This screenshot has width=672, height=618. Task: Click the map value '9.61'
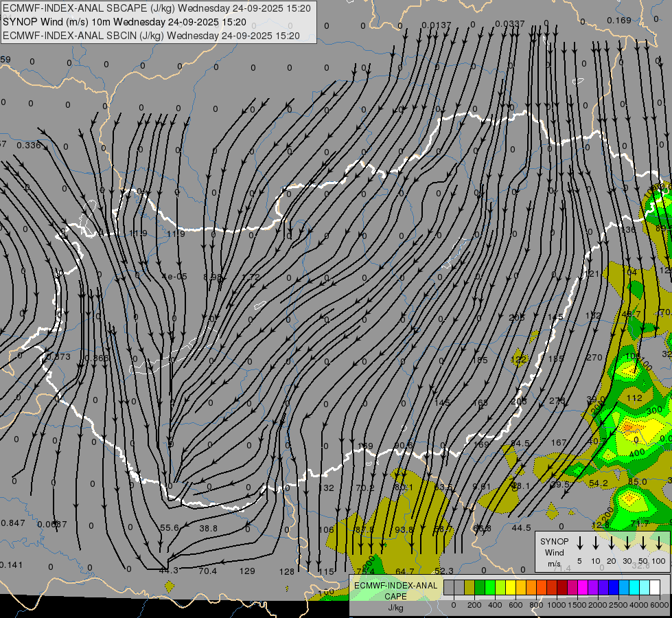(481, 486)
